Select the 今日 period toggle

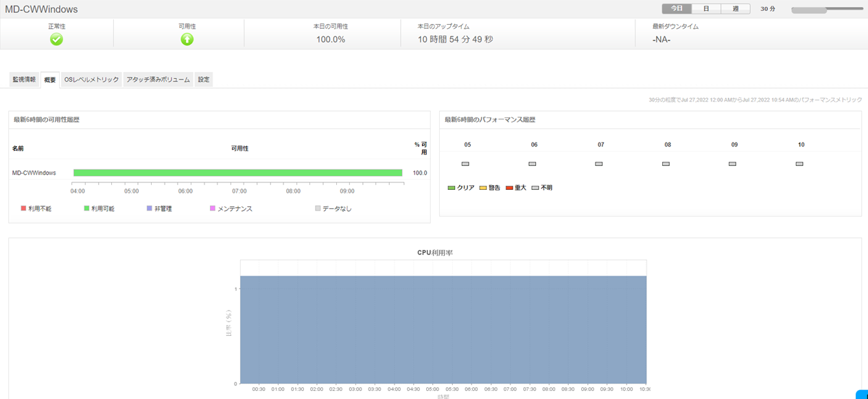point(677,9)
